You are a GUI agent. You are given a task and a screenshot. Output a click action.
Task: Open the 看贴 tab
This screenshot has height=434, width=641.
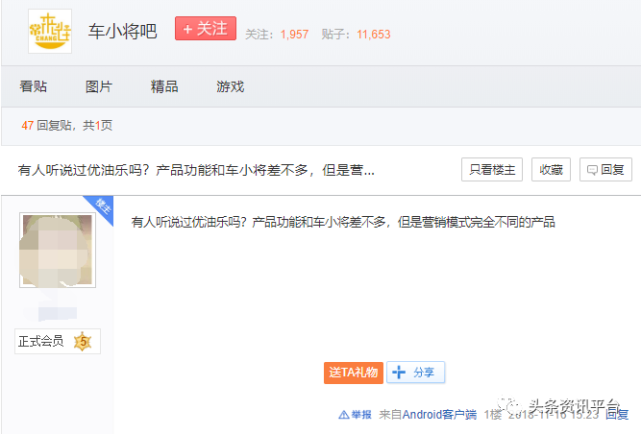(x=33, y=86)
